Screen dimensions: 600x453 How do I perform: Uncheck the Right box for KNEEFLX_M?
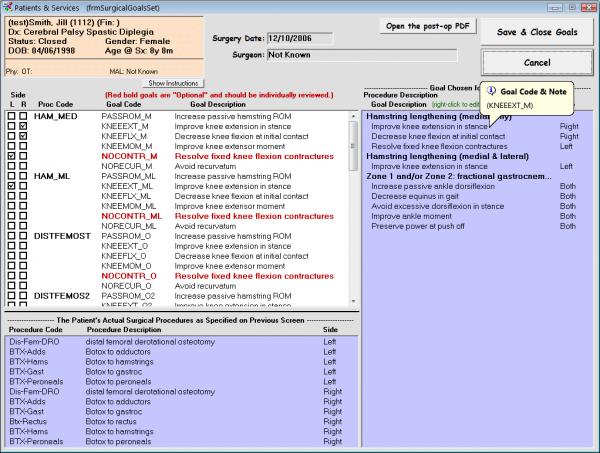point(23,136)
